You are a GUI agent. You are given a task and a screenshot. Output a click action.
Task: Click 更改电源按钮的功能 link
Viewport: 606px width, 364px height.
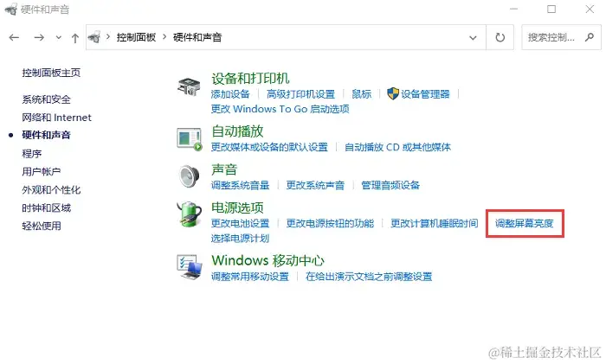pos(330,223)
